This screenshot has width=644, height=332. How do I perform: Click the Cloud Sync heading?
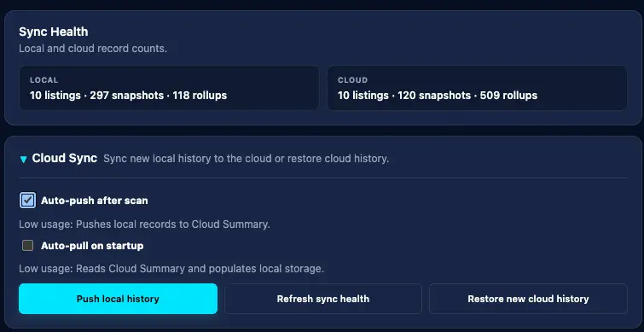click(65, 158)
